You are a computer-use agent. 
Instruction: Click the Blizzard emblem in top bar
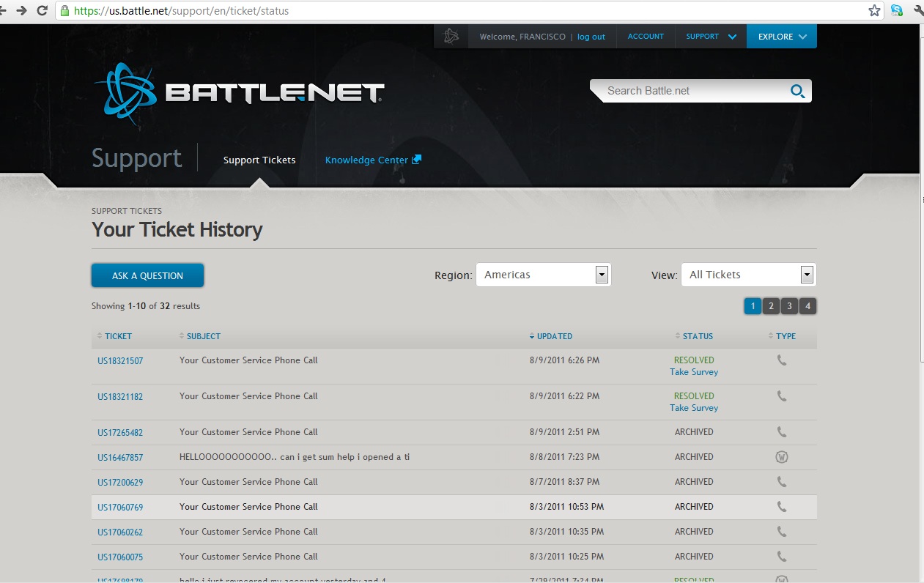pos(451,37)
